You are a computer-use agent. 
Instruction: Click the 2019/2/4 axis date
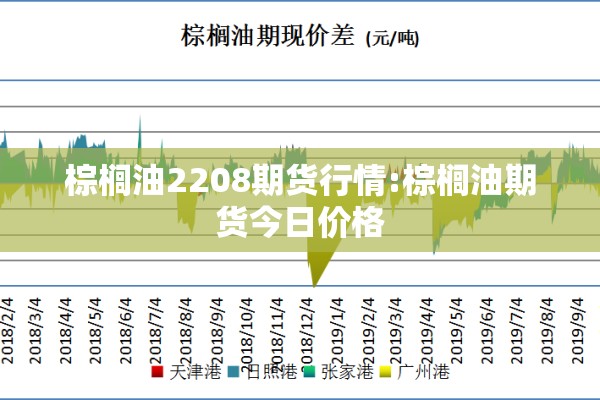click(367, 330)
